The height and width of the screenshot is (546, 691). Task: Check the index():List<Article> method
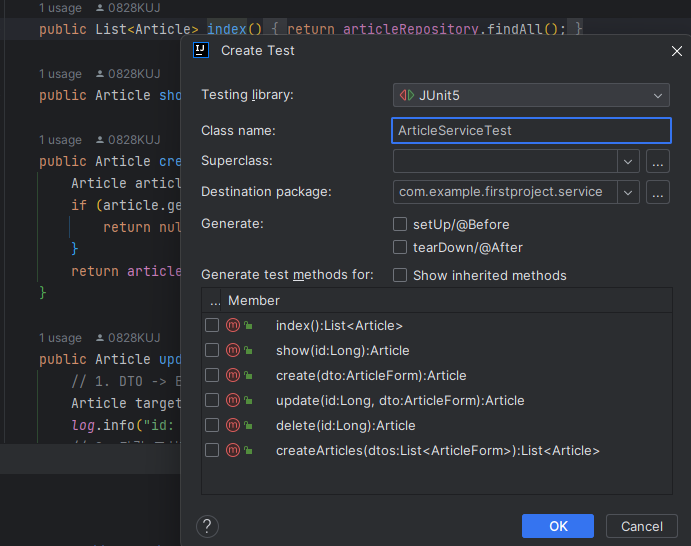(212, 325)
